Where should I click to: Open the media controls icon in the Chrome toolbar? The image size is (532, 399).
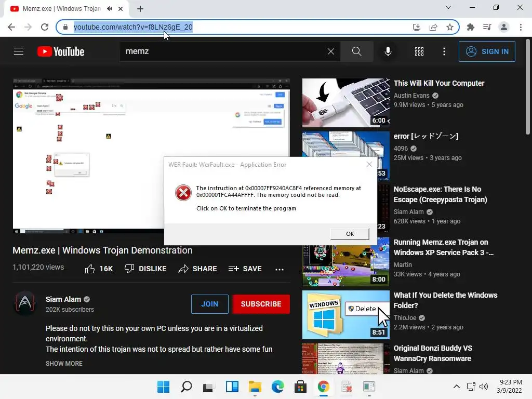coord(487,27)
